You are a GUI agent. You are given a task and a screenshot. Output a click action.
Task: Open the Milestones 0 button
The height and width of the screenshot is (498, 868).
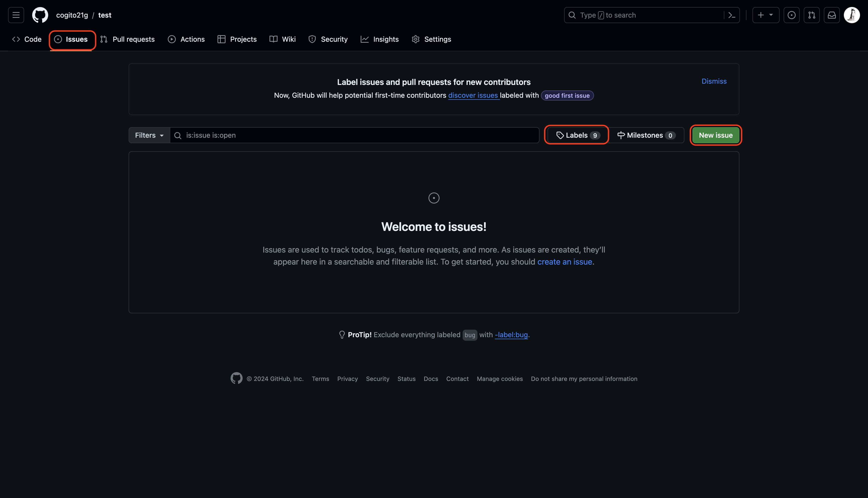tap(646, 135)
